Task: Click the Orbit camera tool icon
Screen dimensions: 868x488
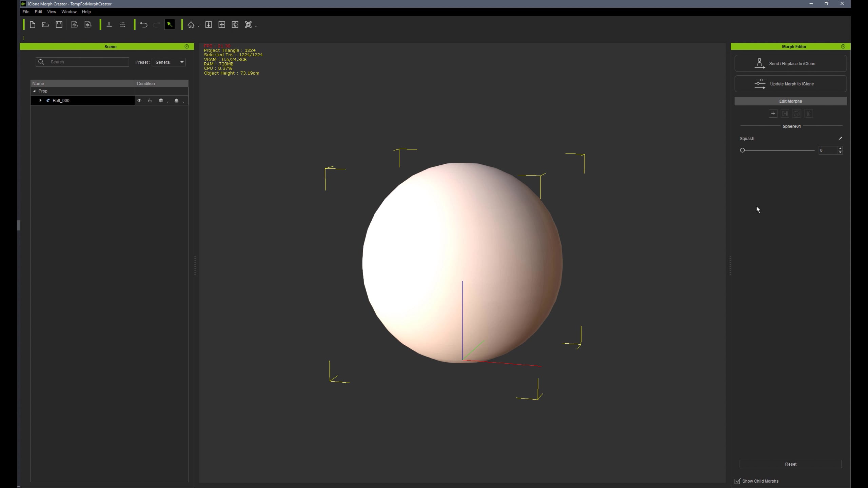Action: pyautogui.click(x=235, y=25)
